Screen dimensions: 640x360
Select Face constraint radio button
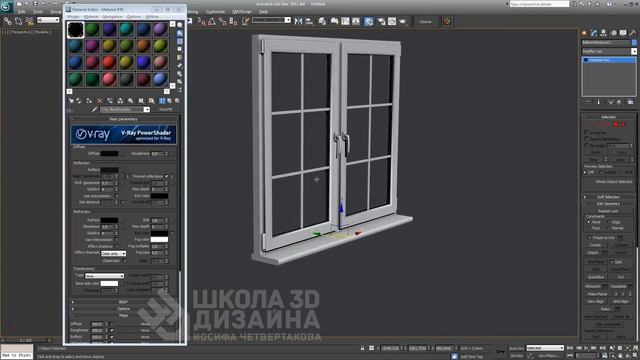coord(589,228)
